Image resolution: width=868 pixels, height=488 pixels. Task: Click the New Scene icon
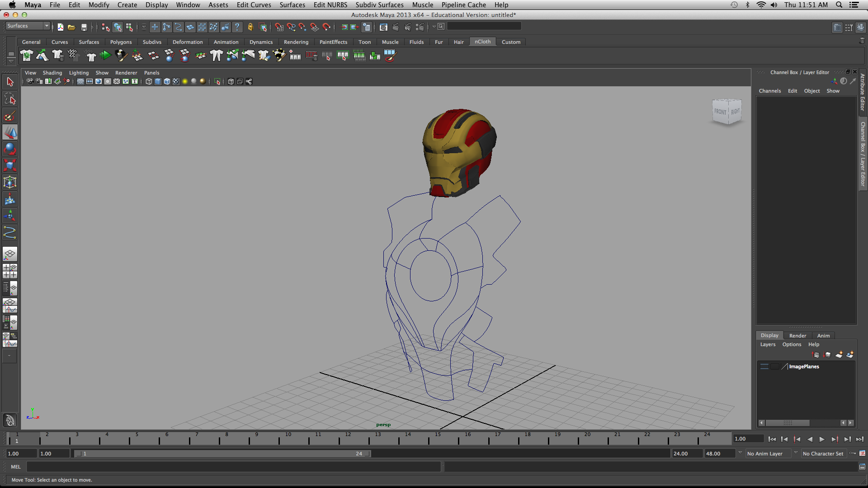pyautogui.click(x=61, y=27)
